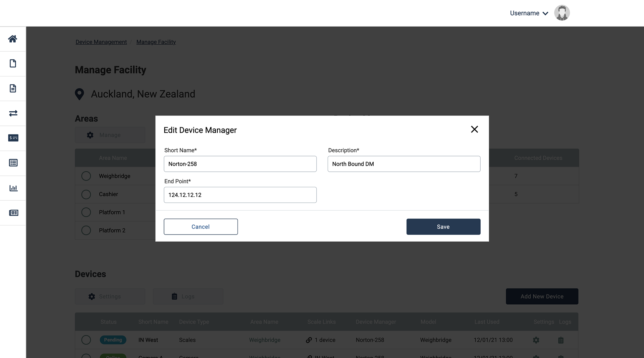Click clipboard icon in Logs button
The image size is (644, 358).
click(174, 297)
